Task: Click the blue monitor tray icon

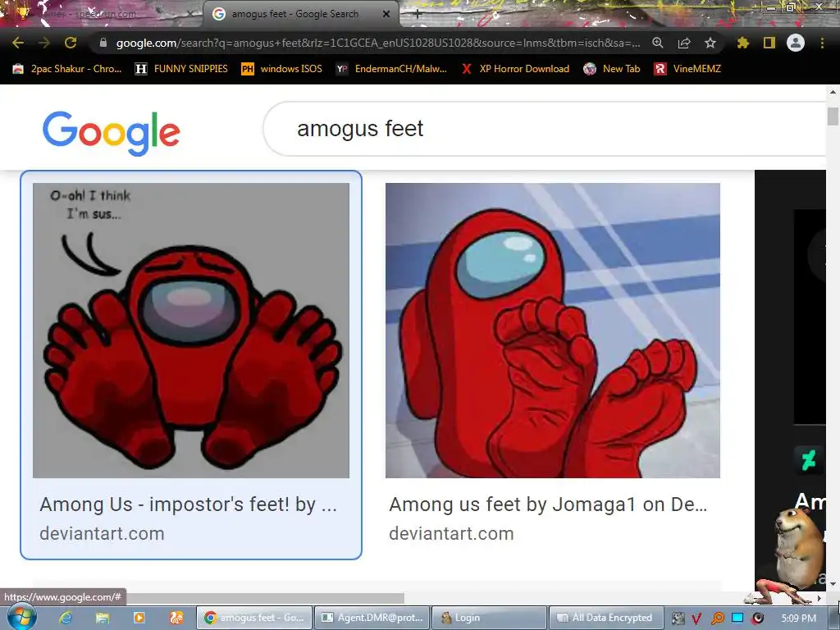Action: point(737,619)
